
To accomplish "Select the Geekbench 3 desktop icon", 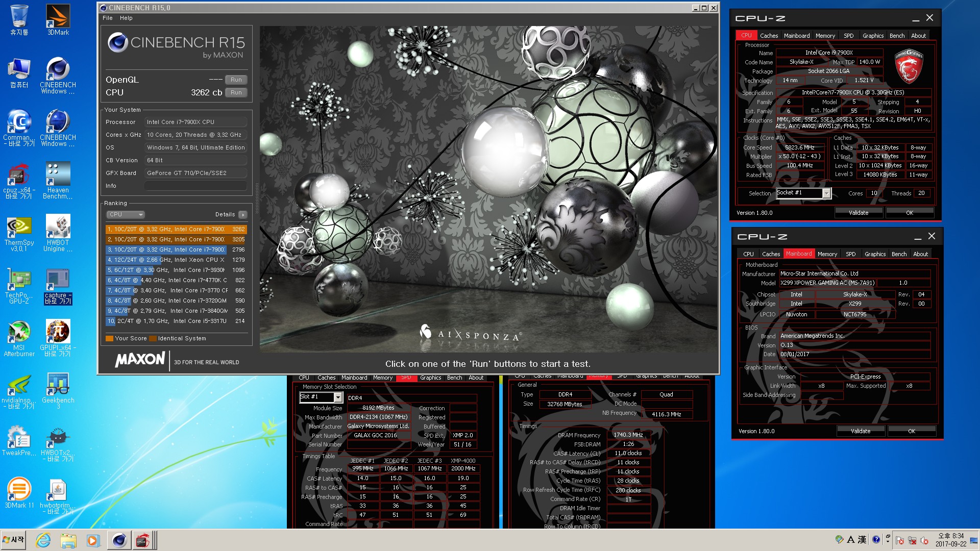I will pyautogui.click(x=58, y=391).
